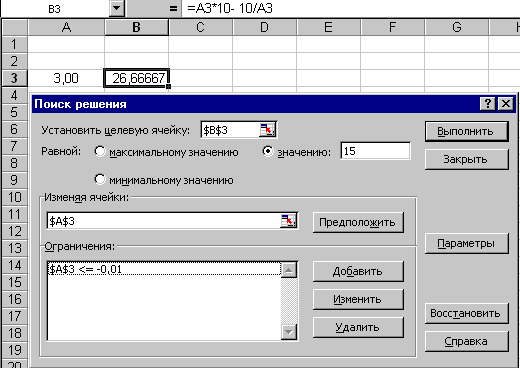Open the Параметры button

467,243
